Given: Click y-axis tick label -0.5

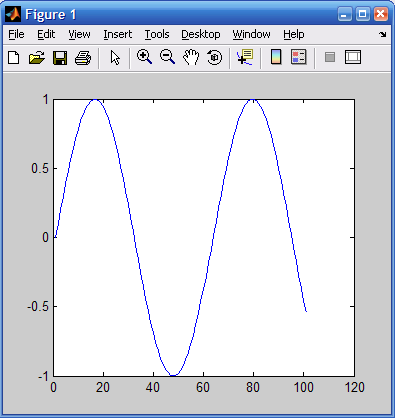Looking at the screenshot, I should [38, 306].
